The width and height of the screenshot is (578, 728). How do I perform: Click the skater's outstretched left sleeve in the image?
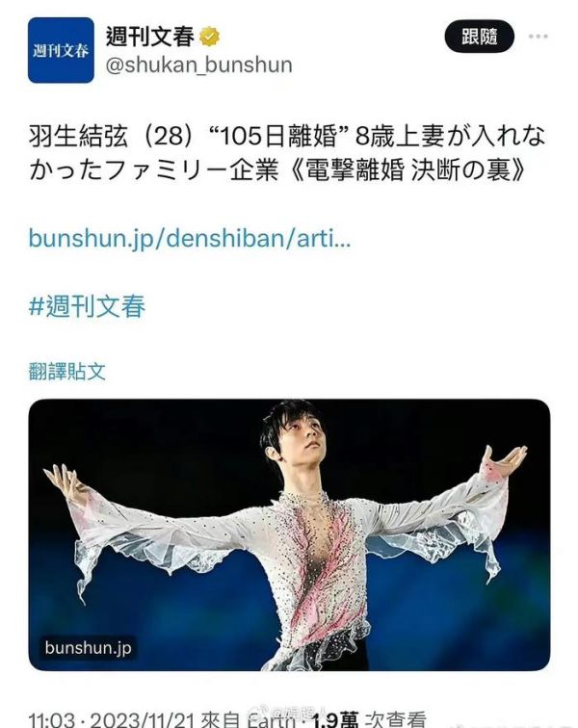coord(446,515)
